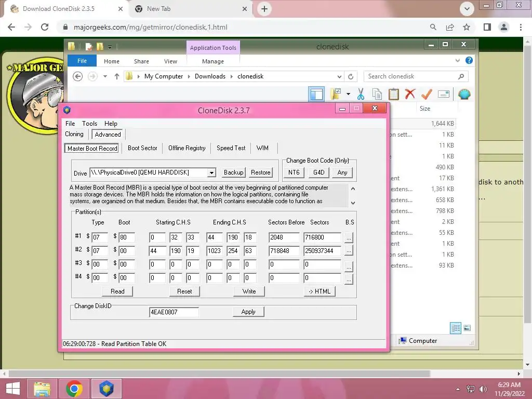The height and width of the screenshot is (399, 532).
Task: Toggle preview pane icon in Explorer toolbar
Action: pyautogui.click(x=316, y=94)
